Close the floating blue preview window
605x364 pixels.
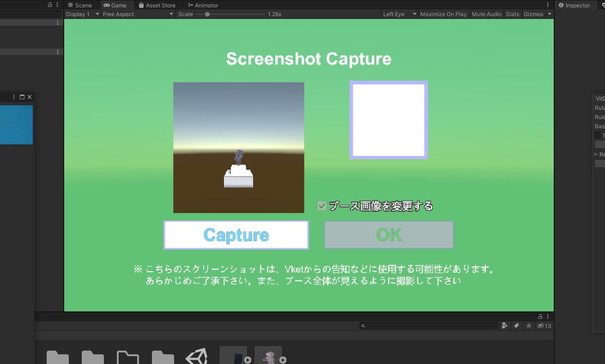30,97
